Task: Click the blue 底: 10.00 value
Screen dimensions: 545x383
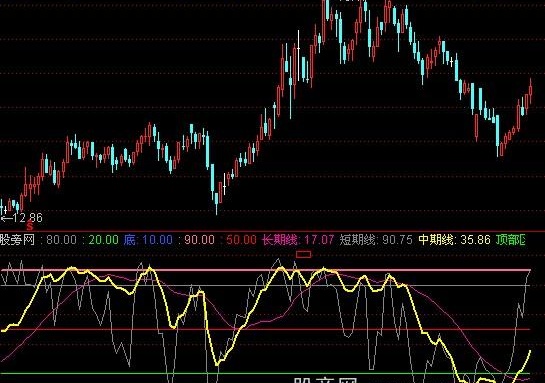Action: click(148, 240)
